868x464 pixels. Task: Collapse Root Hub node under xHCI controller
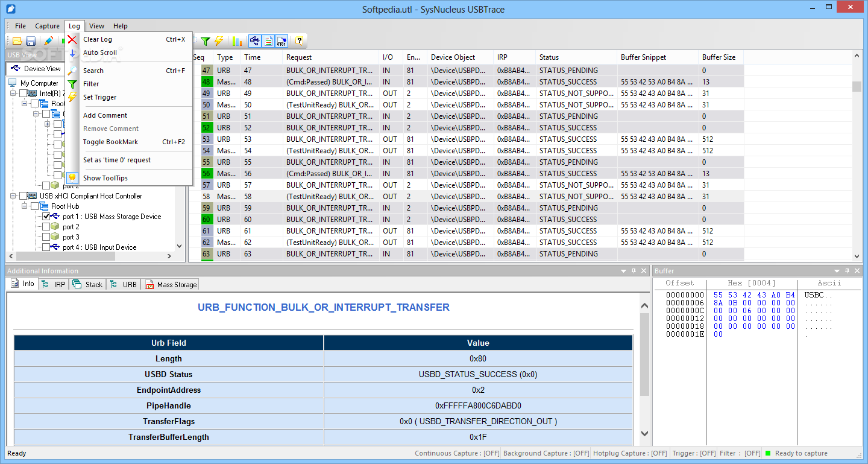tap(25, 206)
